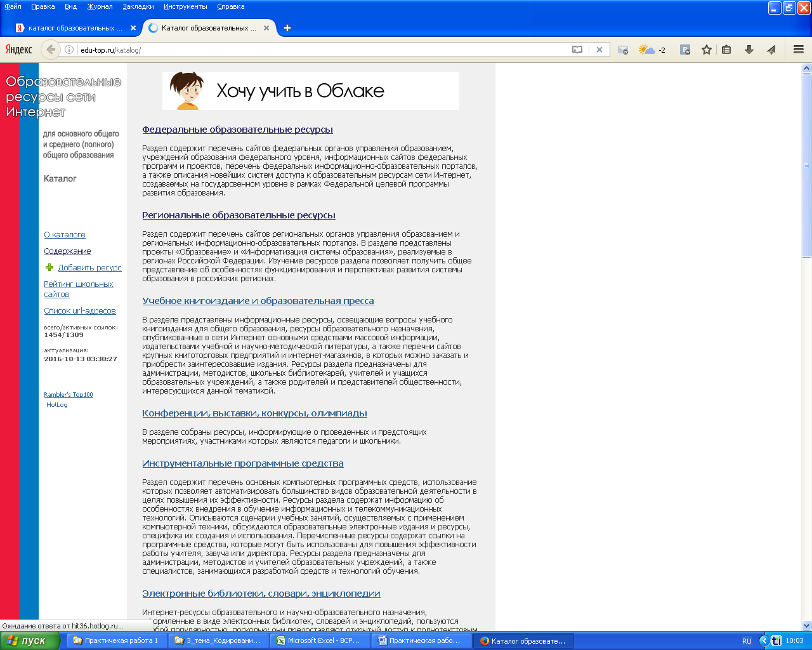812x650 pixels.
Task: Click the 'Каталог' sidebar heading
Action: (60, 179)
